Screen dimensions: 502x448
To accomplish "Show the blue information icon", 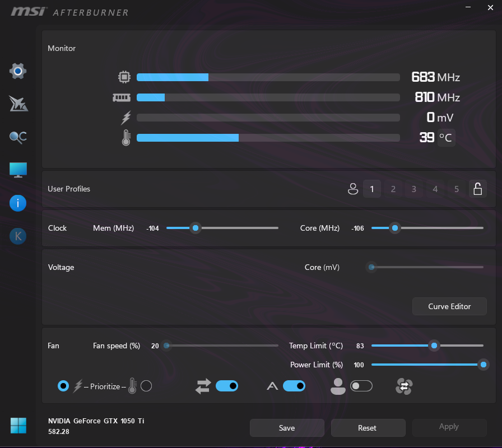I will (x=18, y=203).
